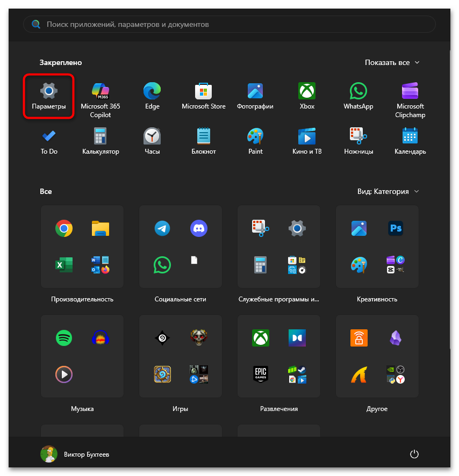
Task: Launch Spotify in Музыка group
Action: (64, 337)
